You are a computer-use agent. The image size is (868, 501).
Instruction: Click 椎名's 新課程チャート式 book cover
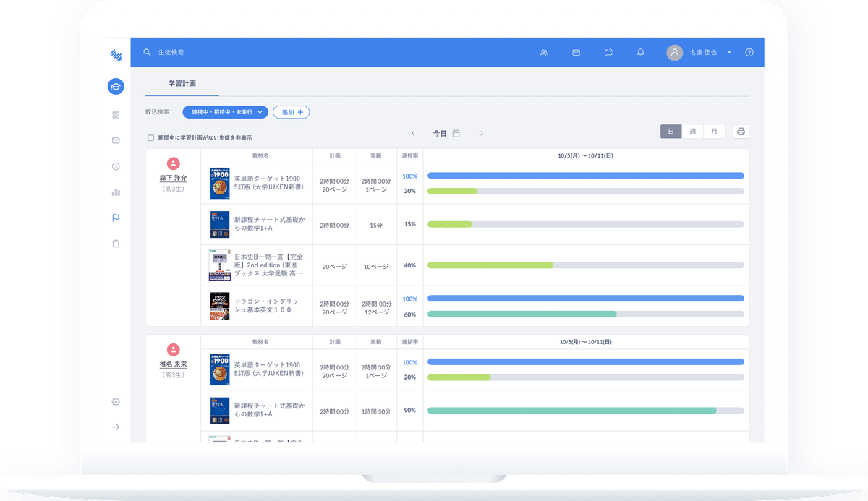pyautogui.click(x=220, y=411)
